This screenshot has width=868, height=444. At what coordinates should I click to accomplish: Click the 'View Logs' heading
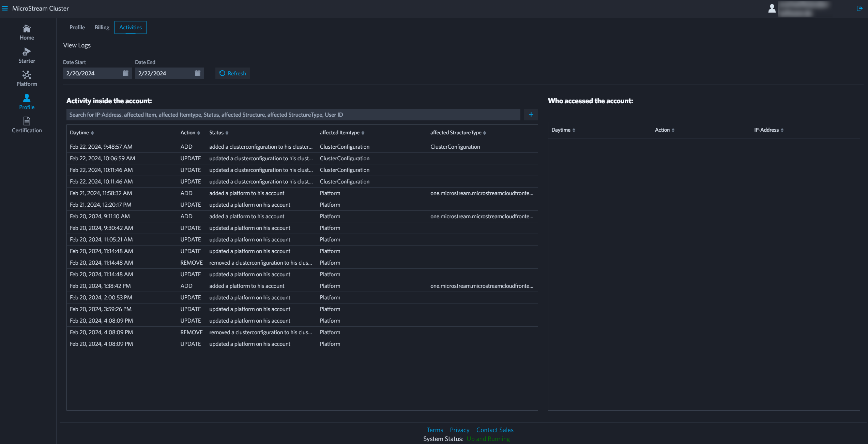pyautogui.click(x=77, y=45)
